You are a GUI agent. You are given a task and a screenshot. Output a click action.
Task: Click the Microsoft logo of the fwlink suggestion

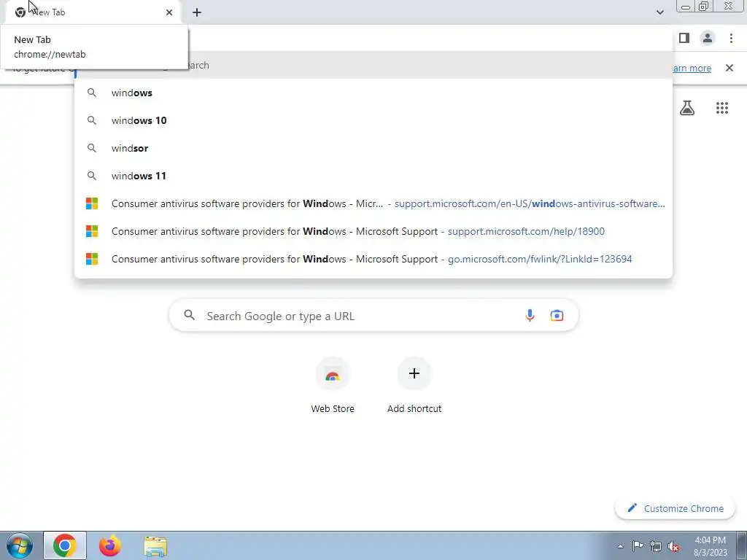point(92,259)
